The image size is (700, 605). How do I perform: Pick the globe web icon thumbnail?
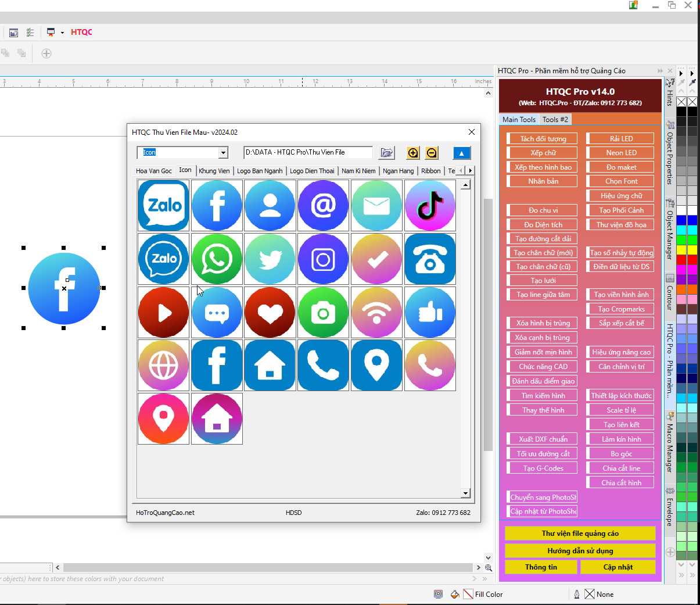click(163, 365)
